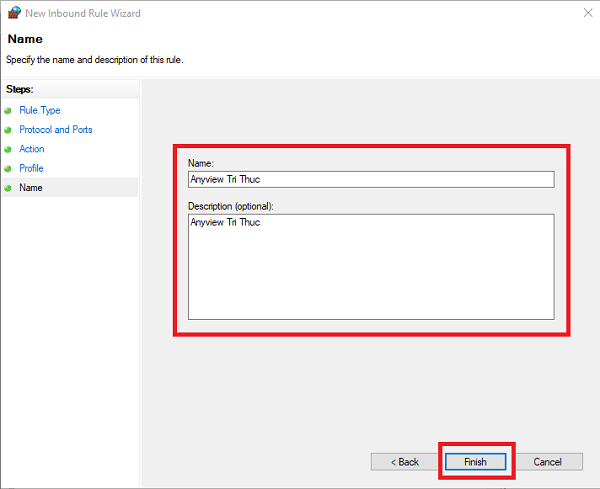
Task: Click the < Back button
Action: pyautogui.click(x=404, y=462)
